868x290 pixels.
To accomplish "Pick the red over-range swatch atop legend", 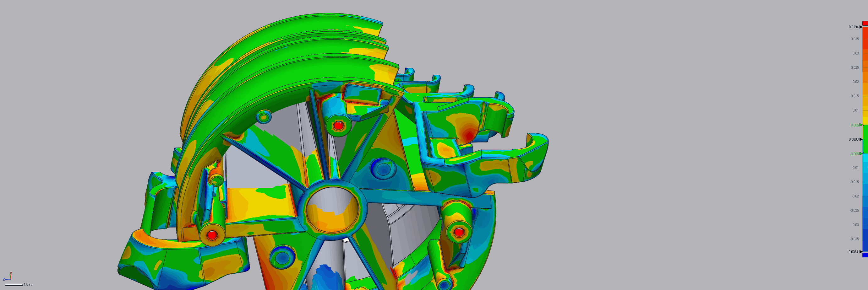I will [865, 23].
